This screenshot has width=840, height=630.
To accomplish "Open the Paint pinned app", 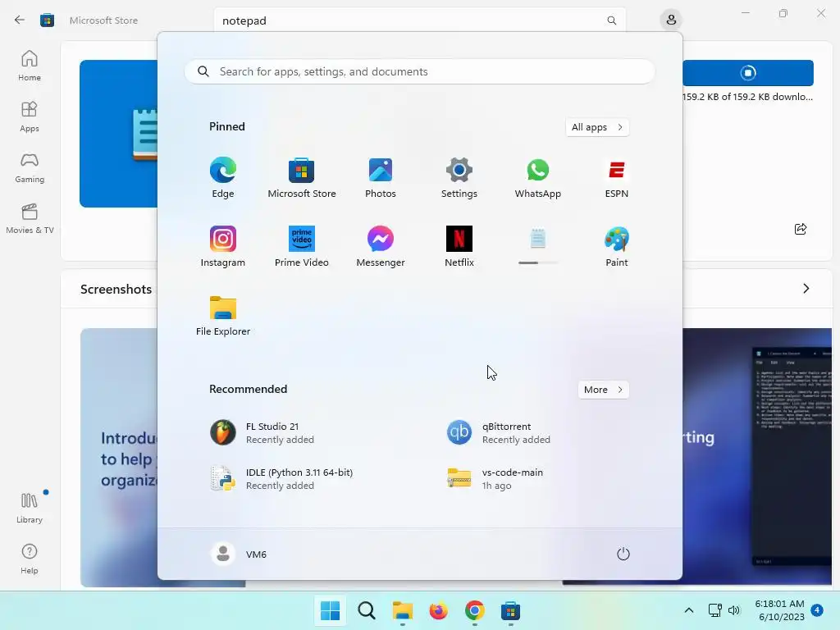I will click(617, 246).
